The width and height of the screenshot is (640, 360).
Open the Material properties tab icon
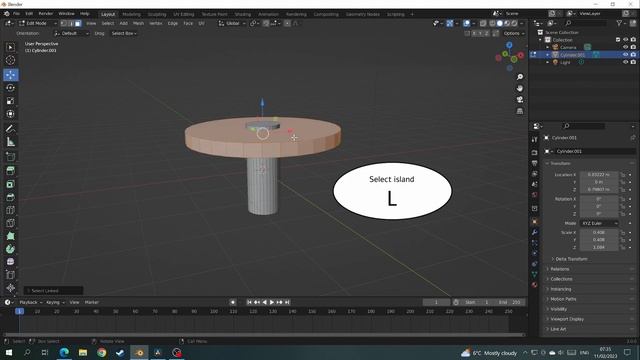(535, 285)
